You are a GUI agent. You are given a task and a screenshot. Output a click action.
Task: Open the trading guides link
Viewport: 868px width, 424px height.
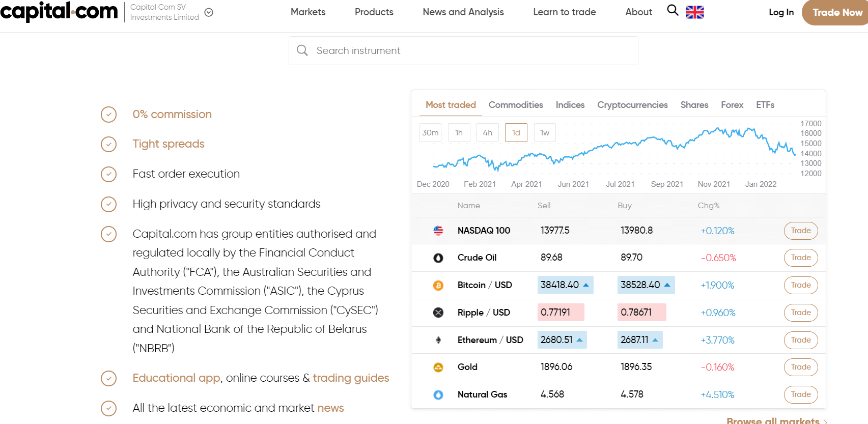pyautogui.click(x=351, y=378)
